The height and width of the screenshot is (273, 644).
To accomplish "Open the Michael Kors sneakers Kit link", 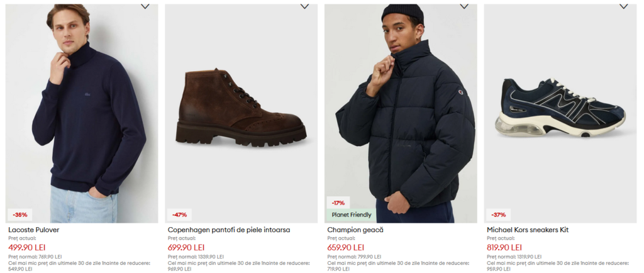I will point(528,230).
